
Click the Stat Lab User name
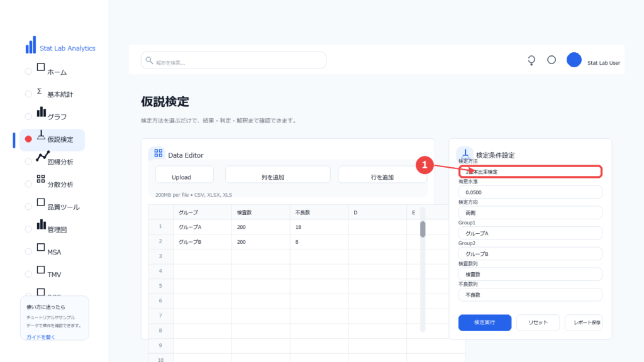pyautogui.click(x=603, y=63)
